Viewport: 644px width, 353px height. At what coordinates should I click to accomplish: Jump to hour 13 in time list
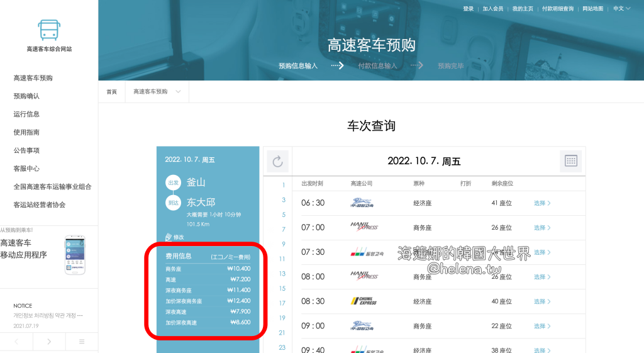282,274
